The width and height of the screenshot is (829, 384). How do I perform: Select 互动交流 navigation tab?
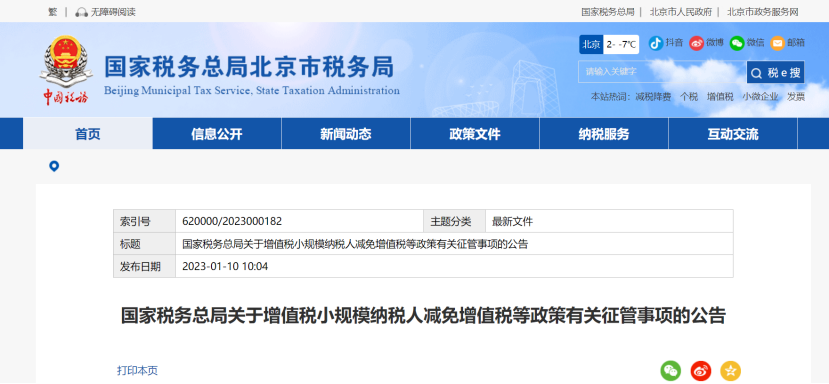[733, 134]
